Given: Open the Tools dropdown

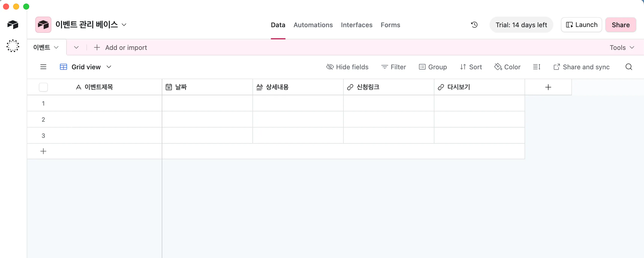Looking at the screenshot, I should 622,47.
